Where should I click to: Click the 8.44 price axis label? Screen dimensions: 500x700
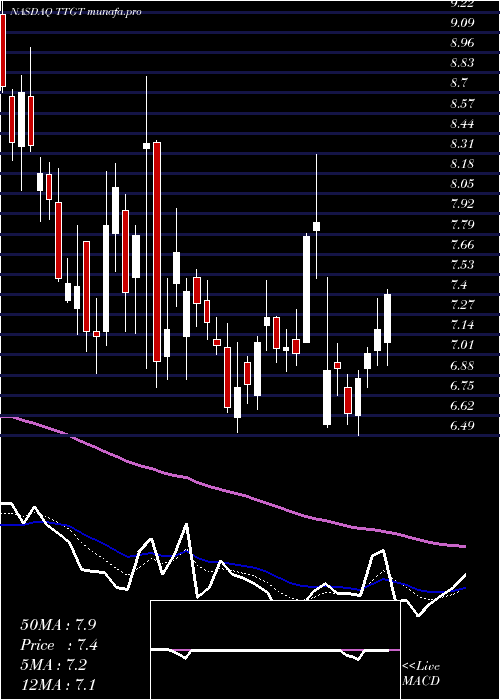(x=462, y=124)
